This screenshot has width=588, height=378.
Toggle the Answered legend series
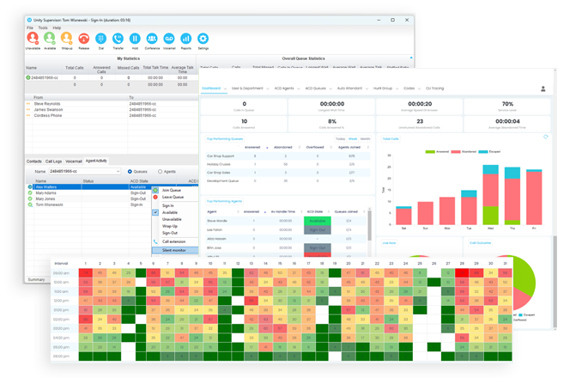pos(437,152)
